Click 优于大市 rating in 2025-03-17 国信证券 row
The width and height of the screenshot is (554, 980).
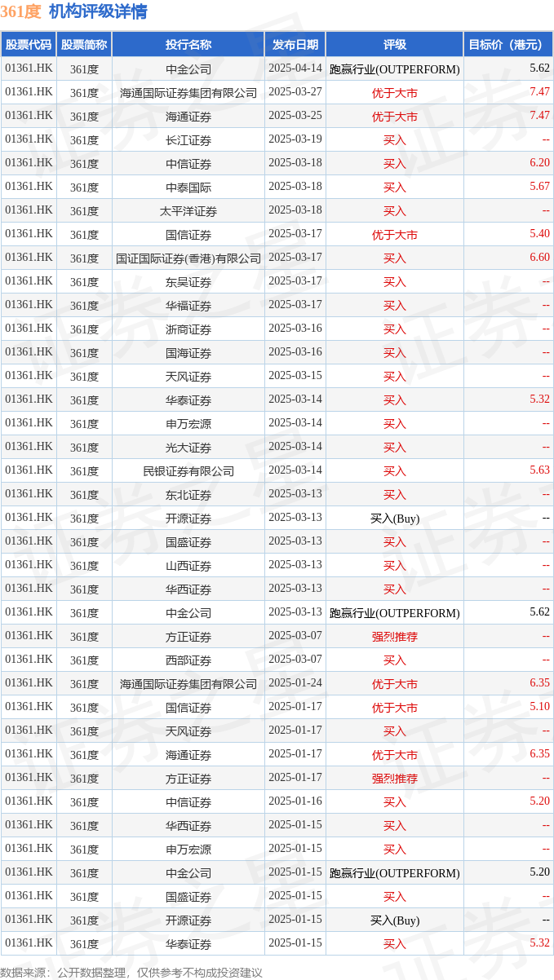[395, 235]
